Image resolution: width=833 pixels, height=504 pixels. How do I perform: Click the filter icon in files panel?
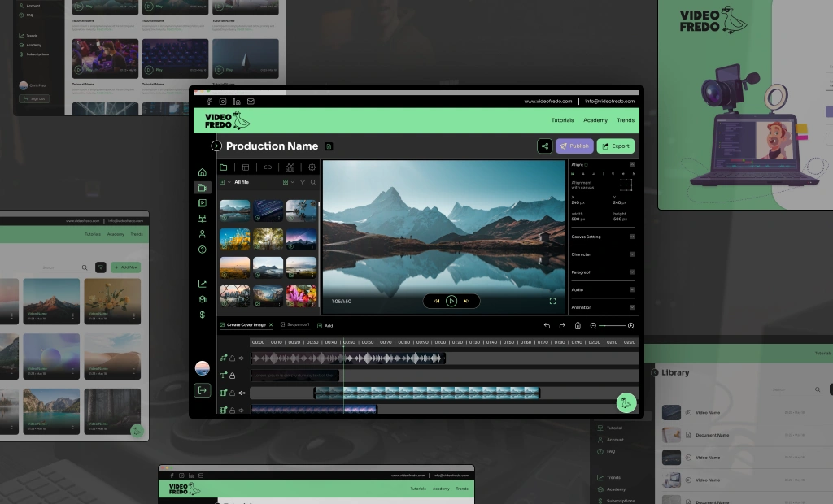pyautogui.click(x=303, y=182)
